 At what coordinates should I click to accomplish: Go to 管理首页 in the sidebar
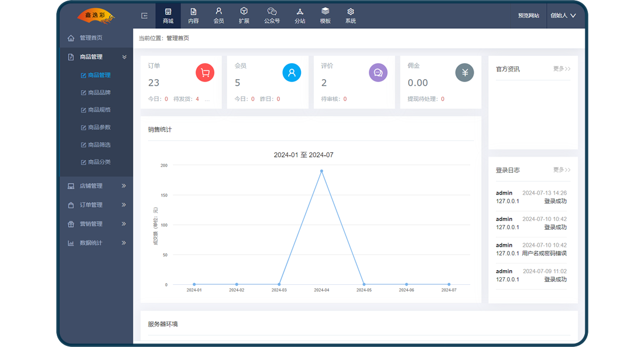(x=91, y=38)
